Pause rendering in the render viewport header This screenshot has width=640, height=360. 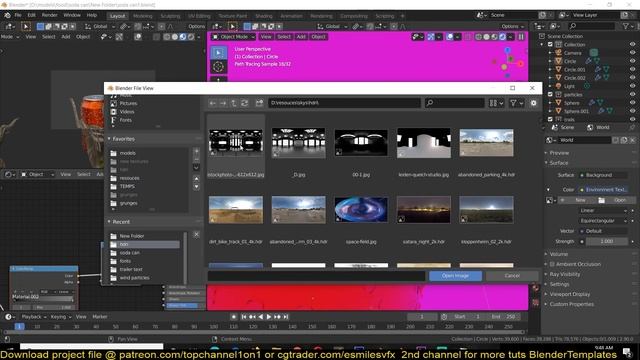(521, 37)
